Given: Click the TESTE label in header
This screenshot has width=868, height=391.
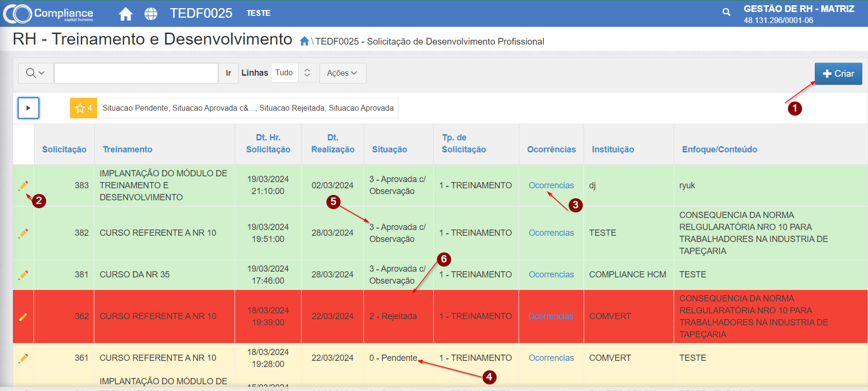Looking at the screenshot, I should click(x=259, y=13).
